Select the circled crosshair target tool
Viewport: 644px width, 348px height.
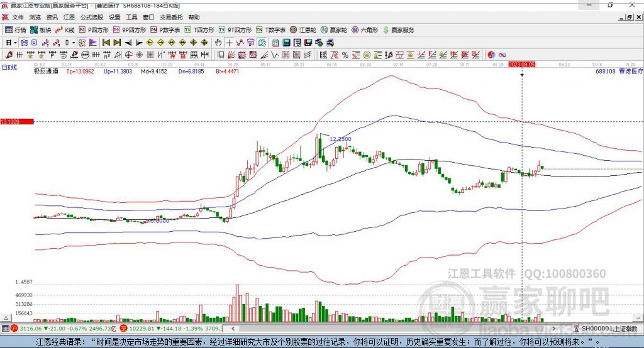128,55
